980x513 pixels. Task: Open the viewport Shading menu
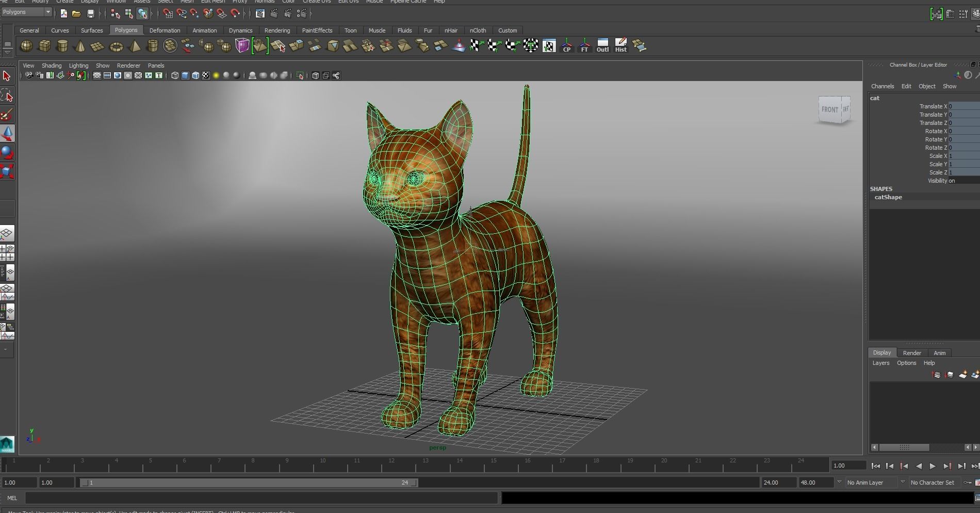[x=52, y=66]
